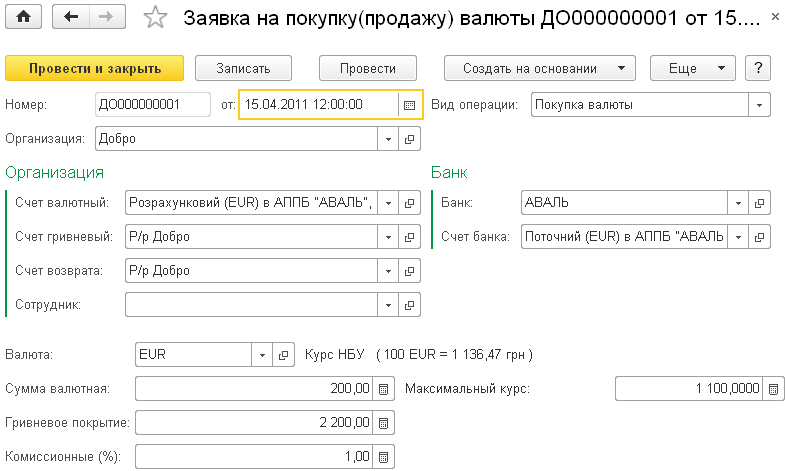This screenshot has width=785, height=471.
Task: Open Счет валютный record via open icon
Action: click(410, 203)
